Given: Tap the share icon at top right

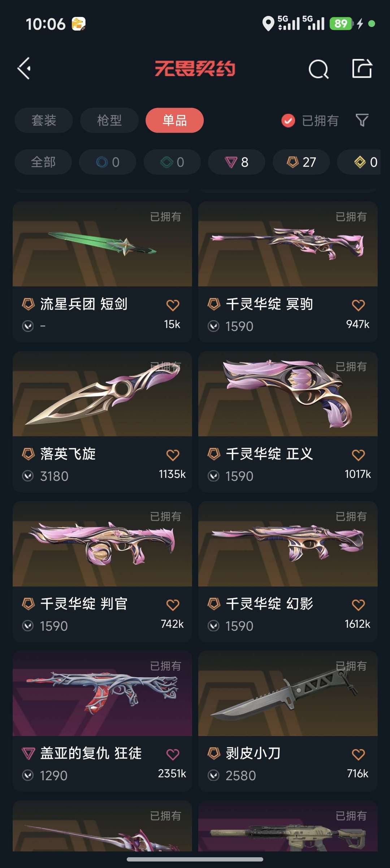Looking at the screenshot, I should [362, 68].
